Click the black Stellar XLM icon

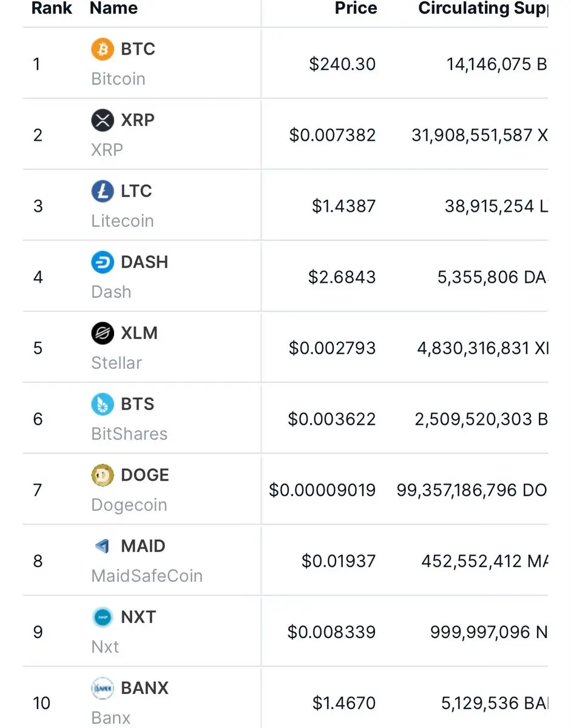point(103,333)
